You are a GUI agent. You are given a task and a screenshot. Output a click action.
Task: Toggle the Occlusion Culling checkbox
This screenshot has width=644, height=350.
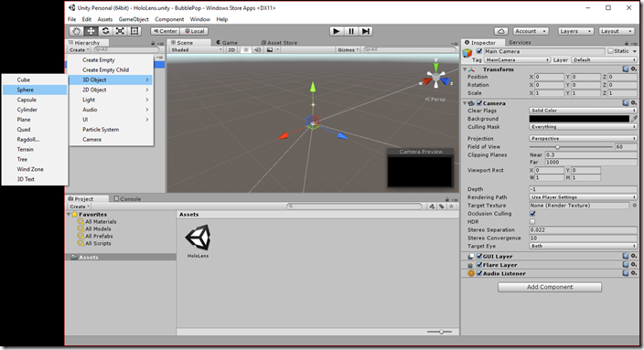[532, 213]
